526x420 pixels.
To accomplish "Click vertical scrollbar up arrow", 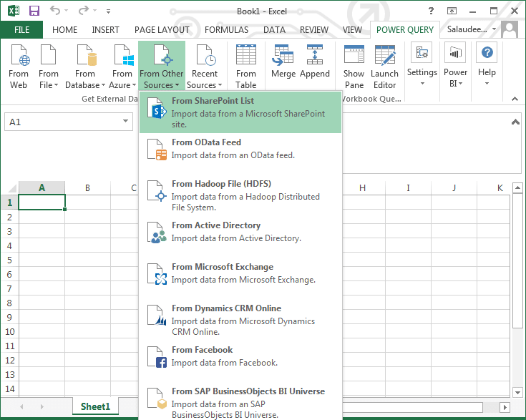I will coord(517,188).
